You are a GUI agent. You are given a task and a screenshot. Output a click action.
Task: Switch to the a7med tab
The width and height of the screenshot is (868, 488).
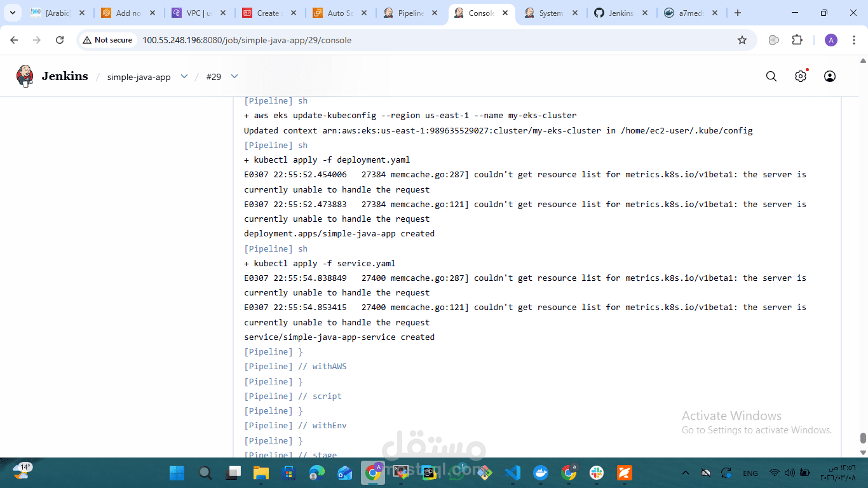692,13
